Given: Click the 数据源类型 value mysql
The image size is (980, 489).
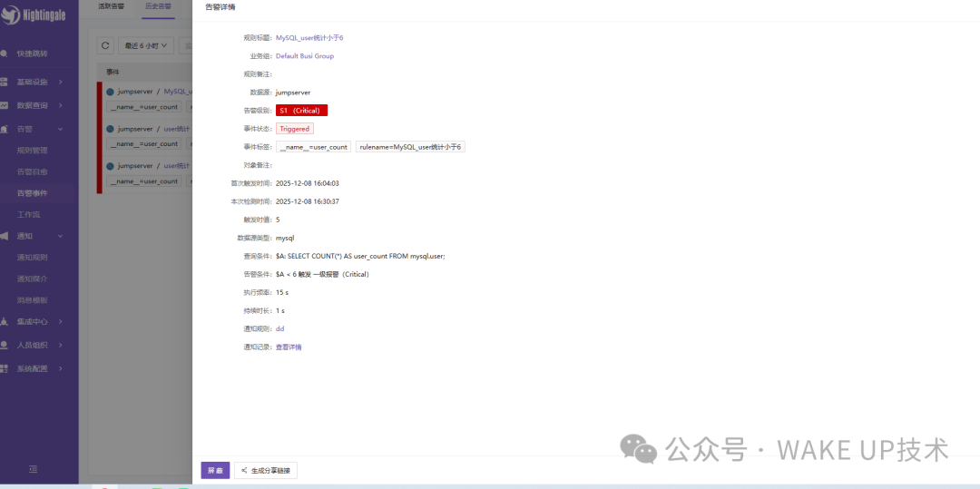Looking at the screenshot, I should [285, 238].
